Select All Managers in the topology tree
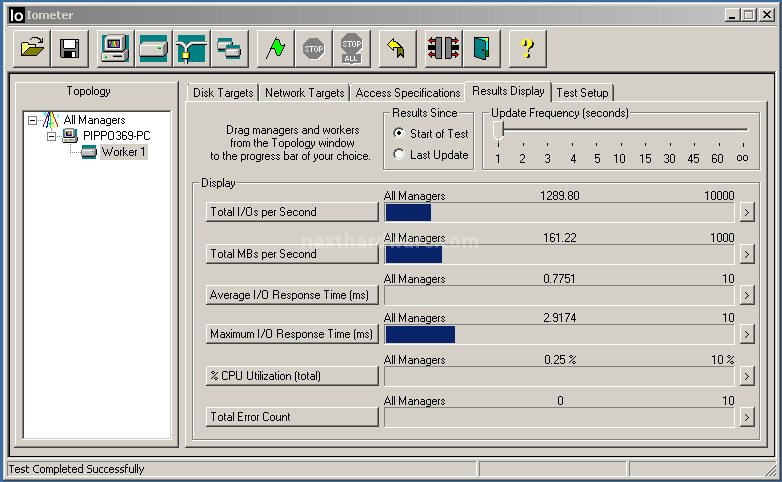This screenshot has height=482, width=782. 94,120
